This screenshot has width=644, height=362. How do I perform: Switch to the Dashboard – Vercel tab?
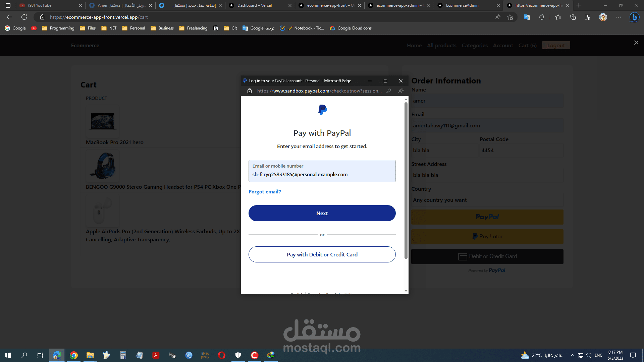[x=254, y=5]
